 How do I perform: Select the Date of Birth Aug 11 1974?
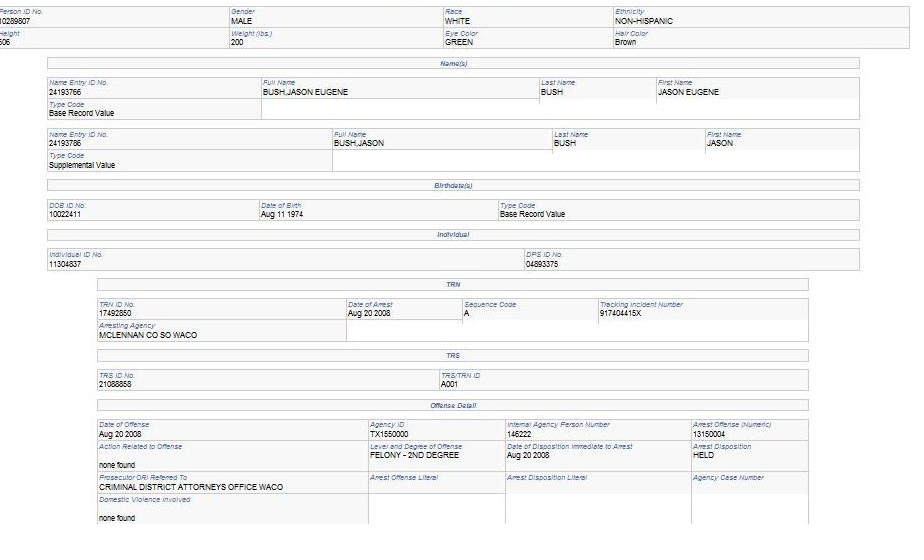click(282, 215)
